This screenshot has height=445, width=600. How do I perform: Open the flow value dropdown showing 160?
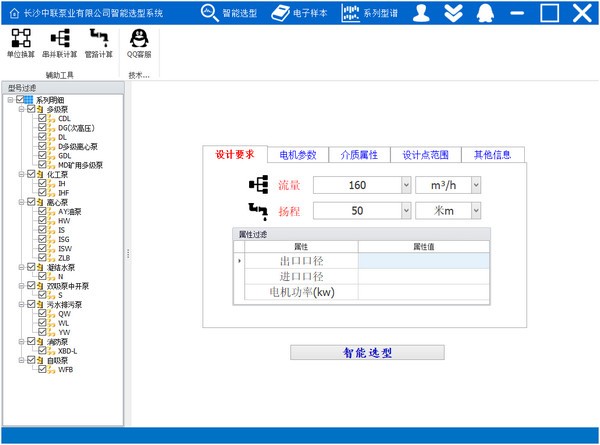tap(406, 185)
